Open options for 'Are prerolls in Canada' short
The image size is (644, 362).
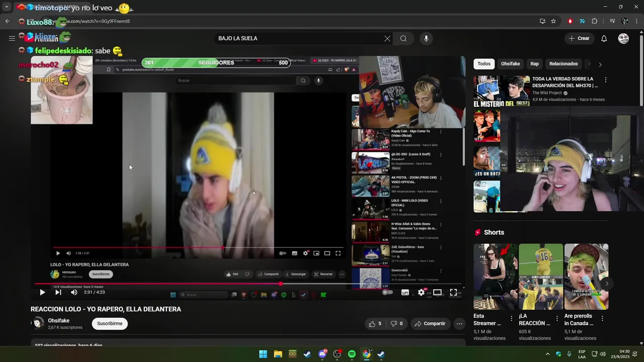(x=602, y=318)
